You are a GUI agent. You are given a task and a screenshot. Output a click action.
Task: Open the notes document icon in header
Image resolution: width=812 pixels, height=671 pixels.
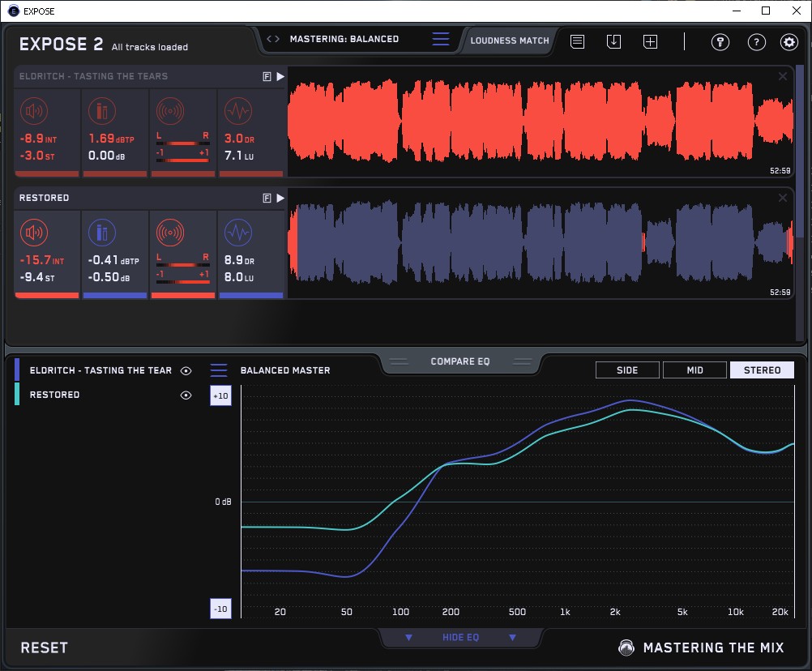577,41
